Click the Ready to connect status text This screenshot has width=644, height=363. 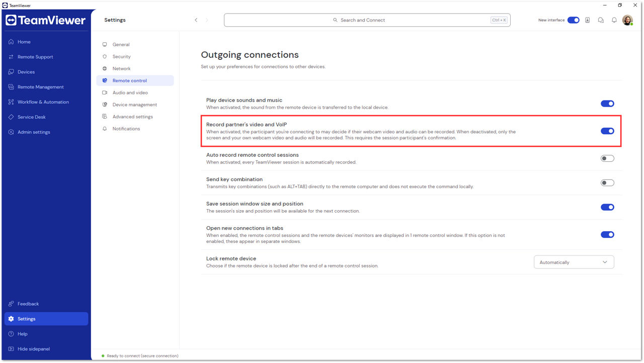(142, 356)
